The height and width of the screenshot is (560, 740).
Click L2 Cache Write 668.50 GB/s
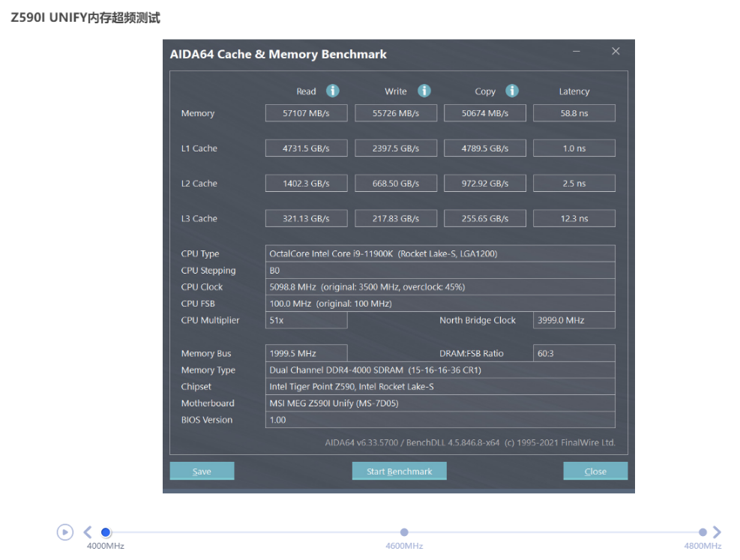click(396, 183)
